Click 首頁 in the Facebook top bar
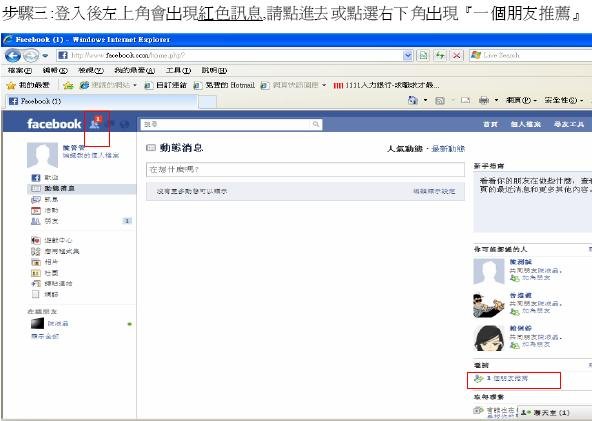The height and width of the screenshot is (421, 592). (x=490, y=124)
